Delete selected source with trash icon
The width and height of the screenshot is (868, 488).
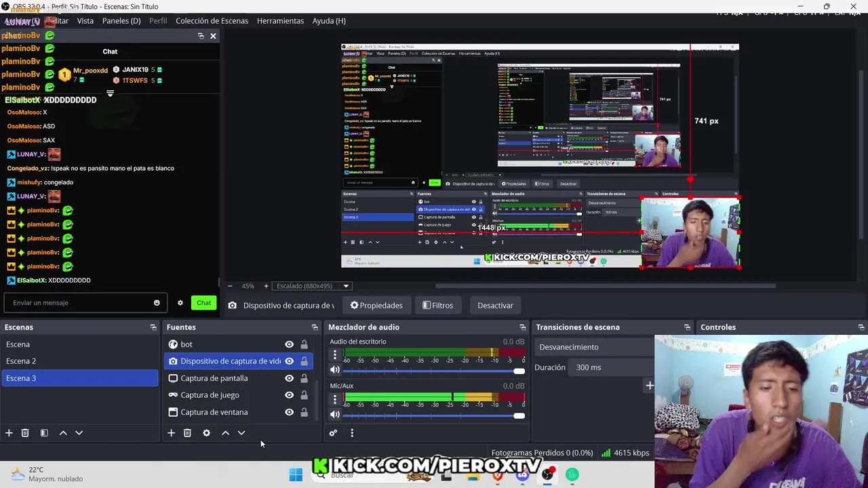coord(188,432)
